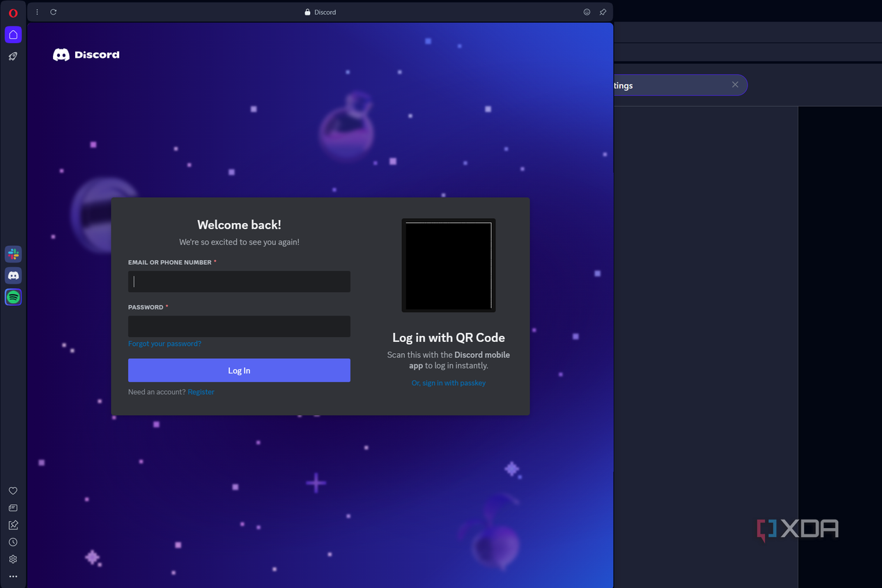This screenshot has height=588, width=882.
Task: Pin the Discord panel open
Action: pyautogui.click(x=603, y=12)
